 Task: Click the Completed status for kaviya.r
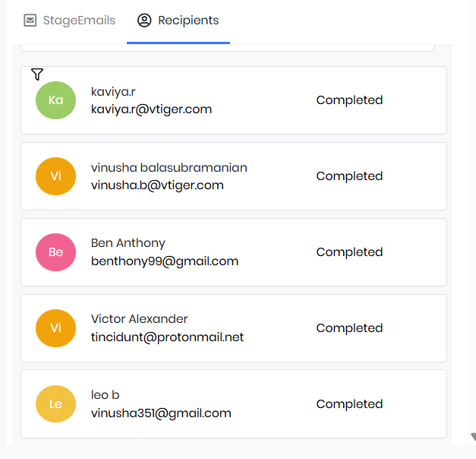[349, 100]
